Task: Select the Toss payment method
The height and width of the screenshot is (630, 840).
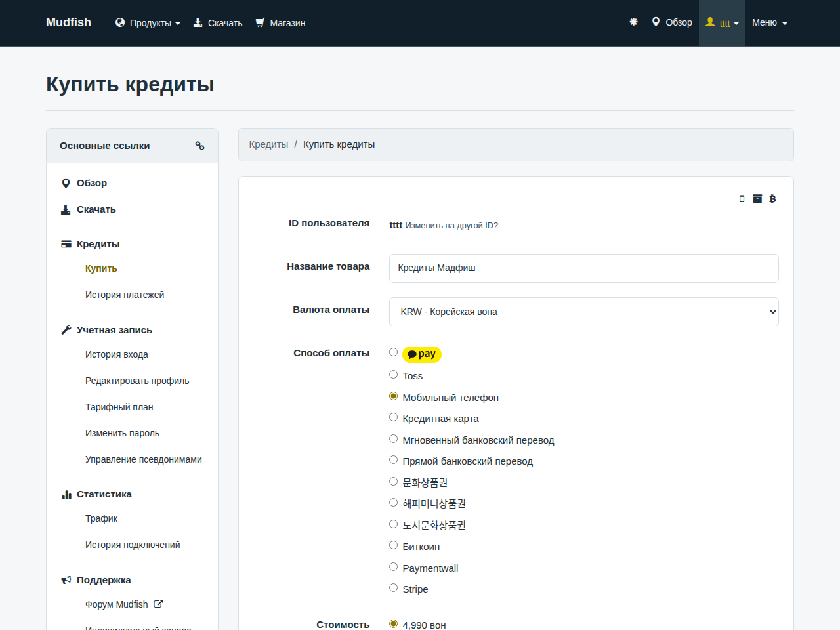Action: pos(394,375)
